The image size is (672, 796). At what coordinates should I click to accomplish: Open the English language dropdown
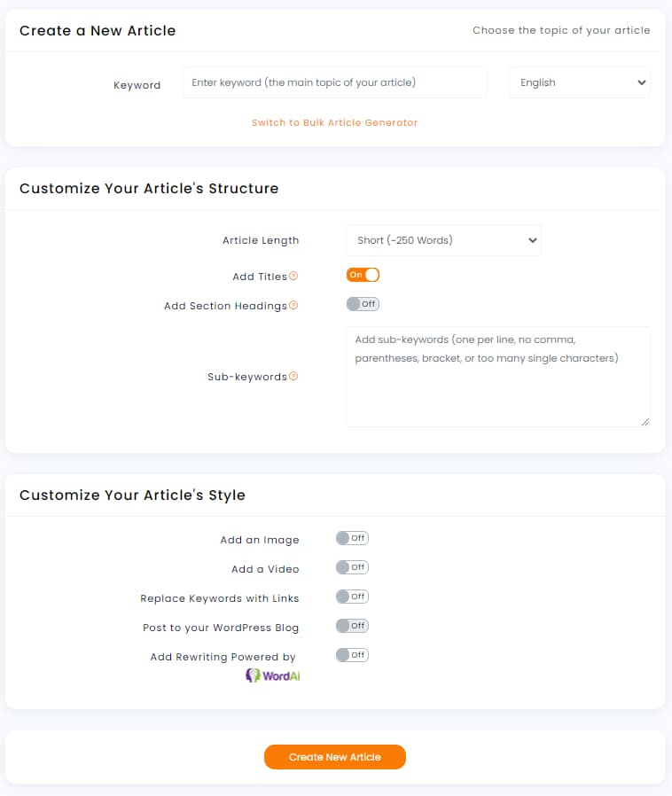click(579, 82)
